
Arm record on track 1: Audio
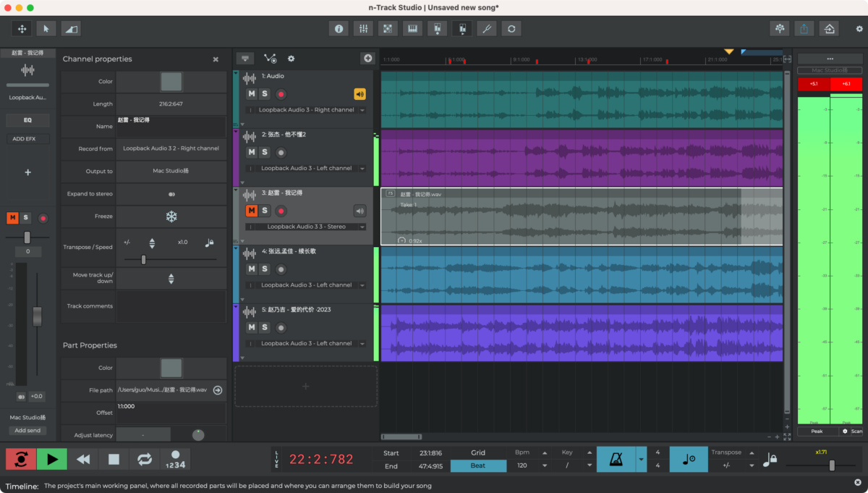[x=281, y=94]
